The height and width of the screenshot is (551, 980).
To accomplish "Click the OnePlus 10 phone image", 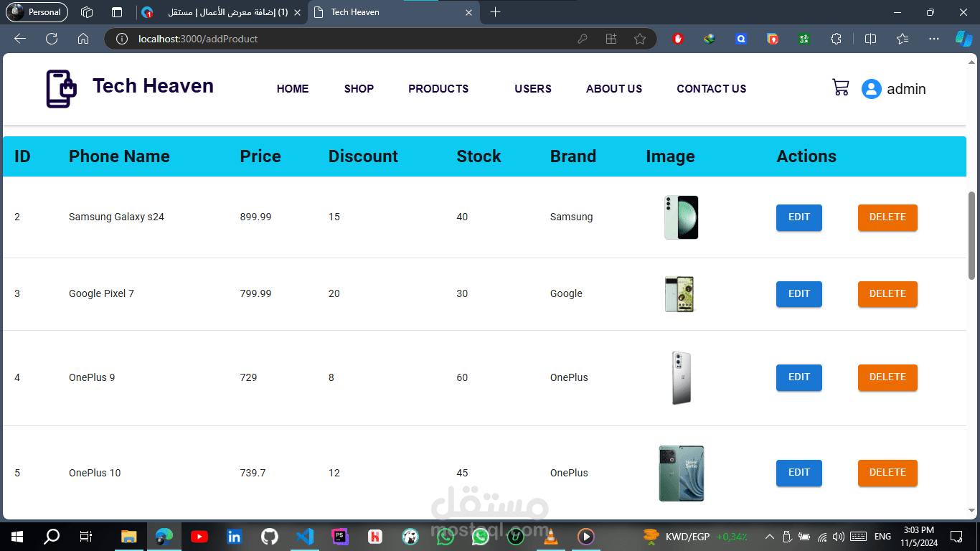I will pyautogui.click(x=682, y=473).
